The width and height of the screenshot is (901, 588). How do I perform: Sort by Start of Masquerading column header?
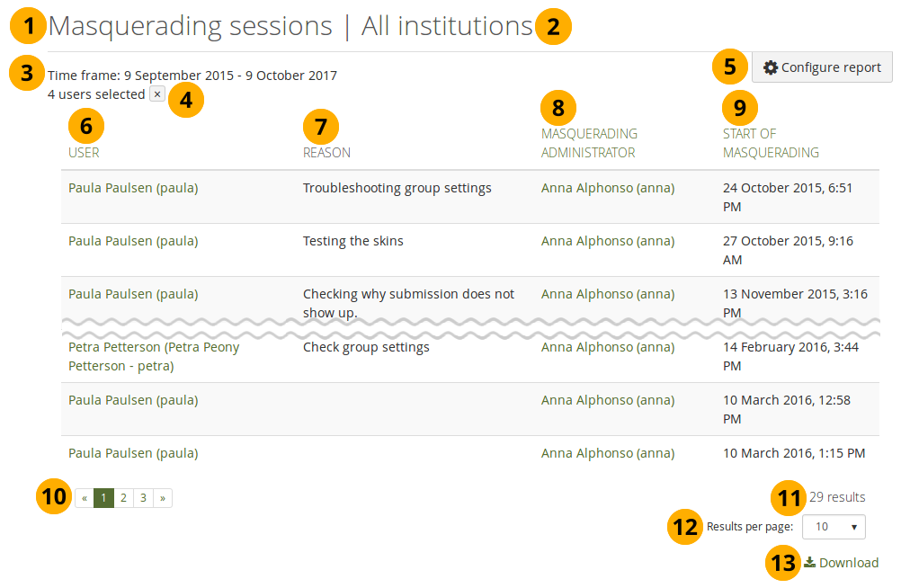[x=771, y=143]
